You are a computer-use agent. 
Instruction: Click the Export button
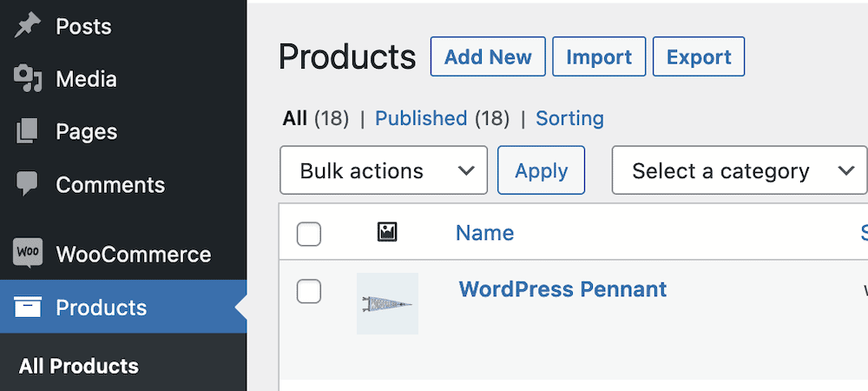coord(699,57)
